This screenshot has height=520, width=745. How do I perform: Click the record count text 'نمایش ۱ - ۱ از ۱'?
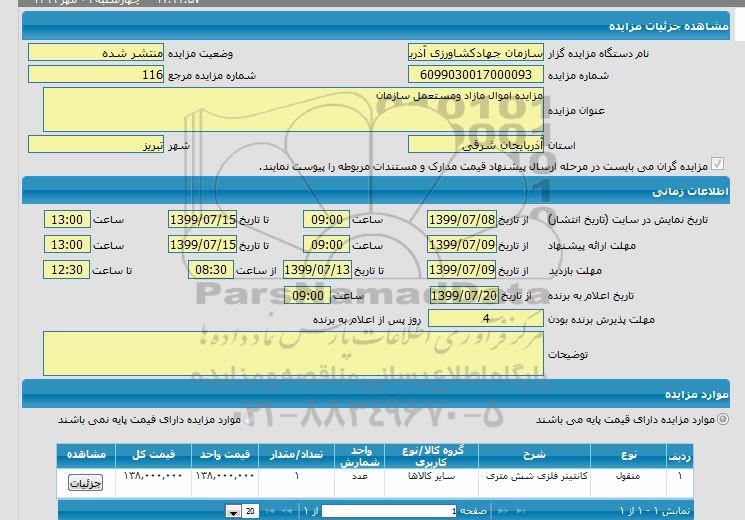pos(654,511)
